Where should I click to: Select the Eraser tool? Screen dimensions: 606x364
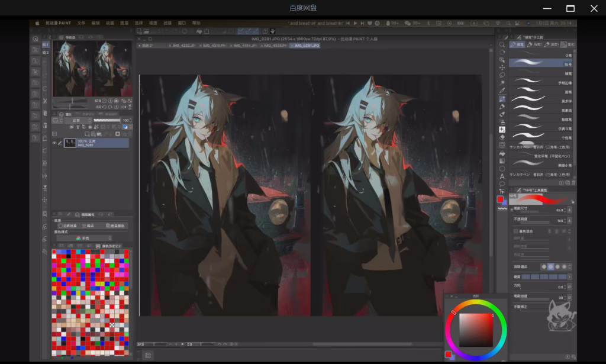point(502,137)
